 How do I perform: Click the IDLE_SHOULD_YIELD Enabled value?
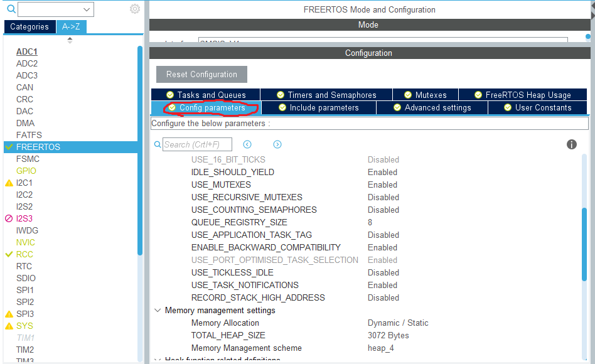[382, 173]
